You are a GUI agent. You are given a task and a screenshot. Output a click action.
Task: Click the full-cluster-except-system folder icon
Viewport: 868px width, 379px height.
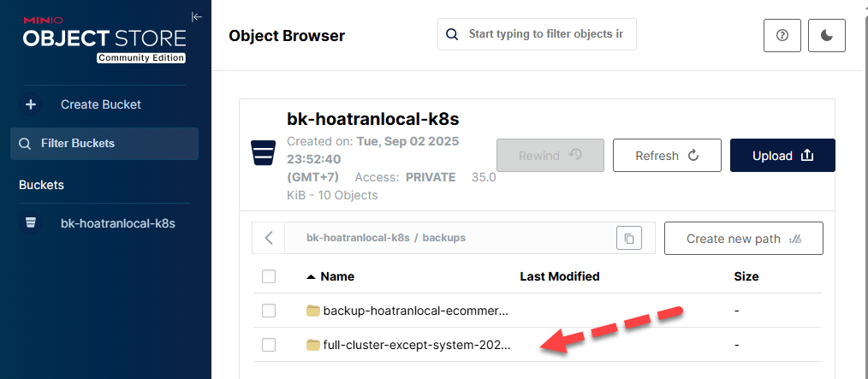point(312,345)
